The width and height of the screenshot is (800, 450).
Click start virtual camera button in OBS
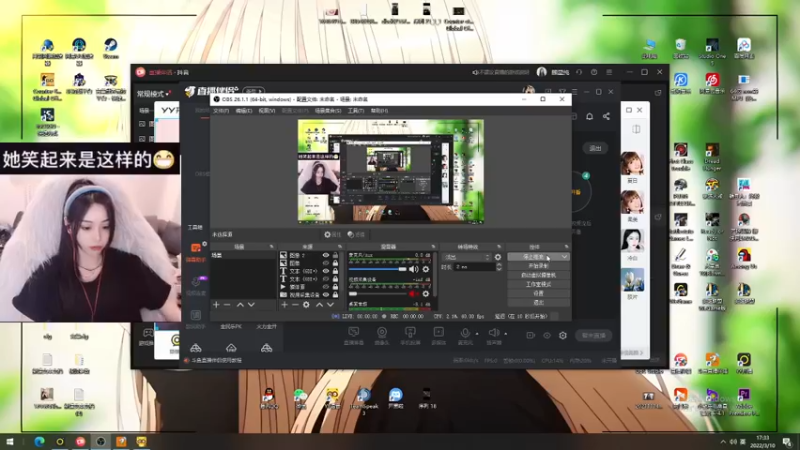538,275
